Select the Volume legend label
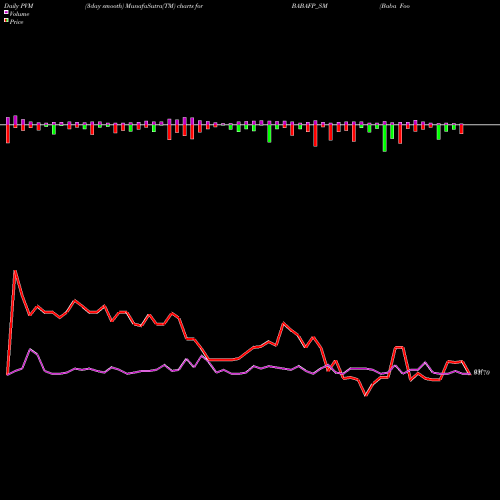Viewport: 500px width, 500px height. click(19, 14)
